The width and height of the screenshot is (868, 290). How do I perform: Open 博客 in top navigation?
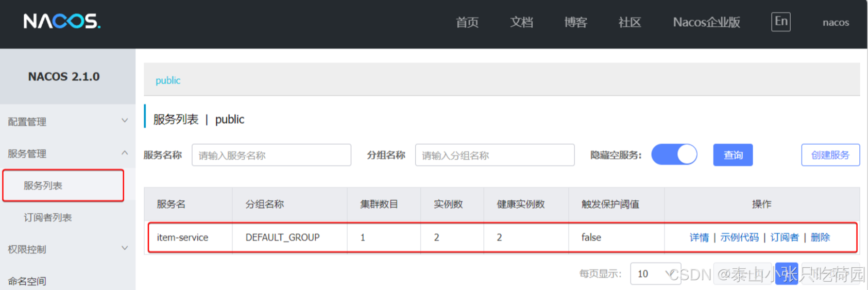[575, 22]
